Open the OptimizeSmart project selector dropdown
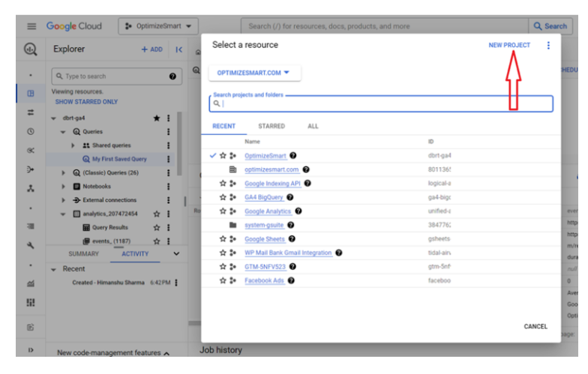Screen dimensions: 588x374 click(158, 26)
